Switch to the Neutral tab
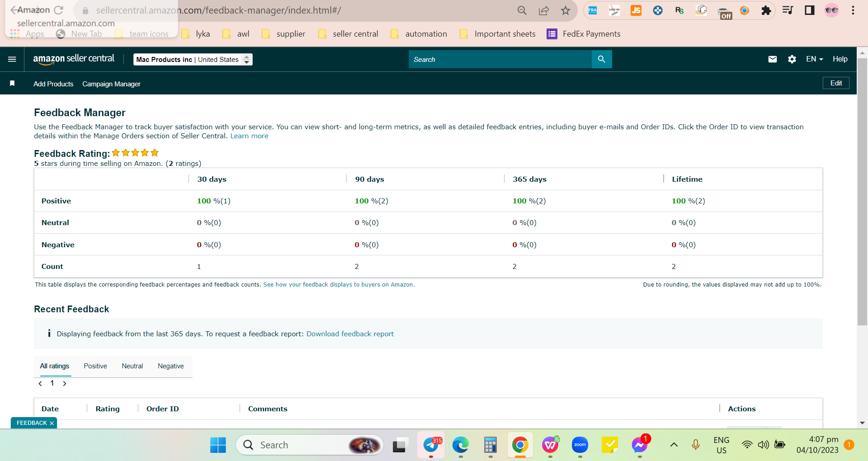The height and width of the screenshot is (461, 868). click(132, 366)
